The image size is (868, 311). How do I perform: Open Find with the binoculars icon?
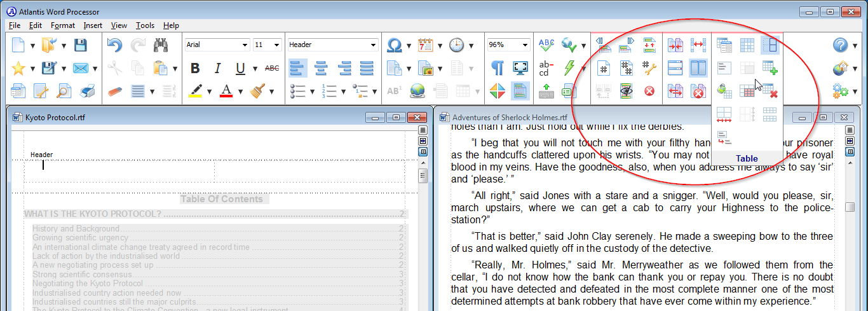click(160, 45)
